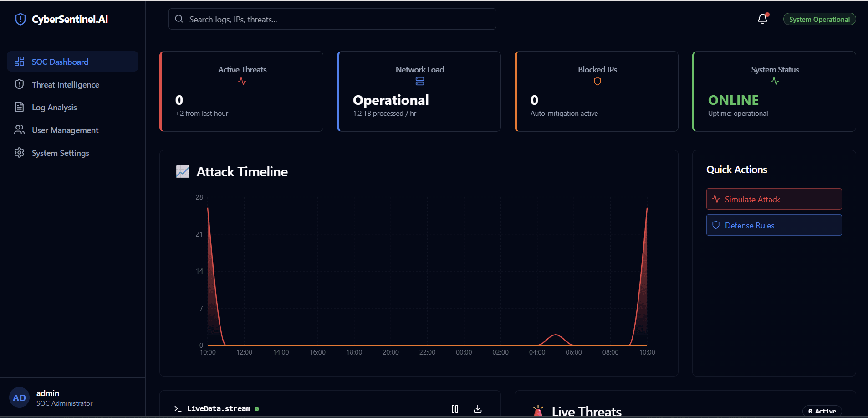Pause the LiveData.stream feed
The width and height of the screenshot is (868, 418).
click(455, 408)
